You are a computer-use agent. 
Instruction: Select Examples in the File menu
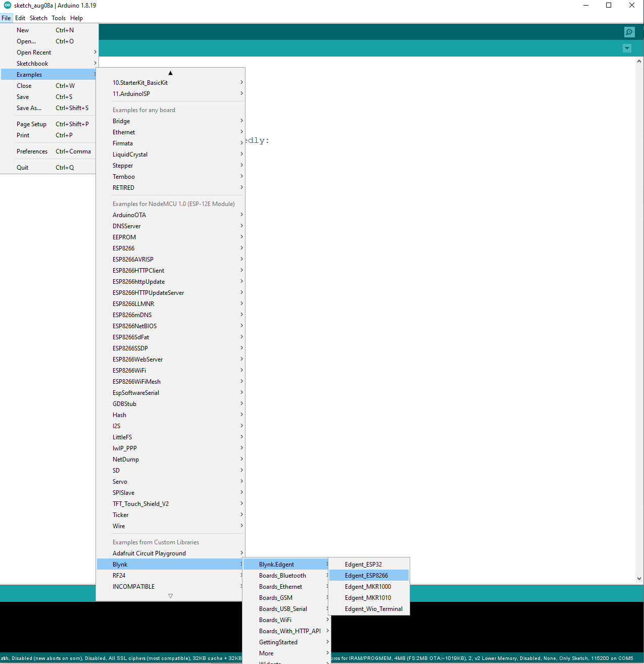pos(48,75)
